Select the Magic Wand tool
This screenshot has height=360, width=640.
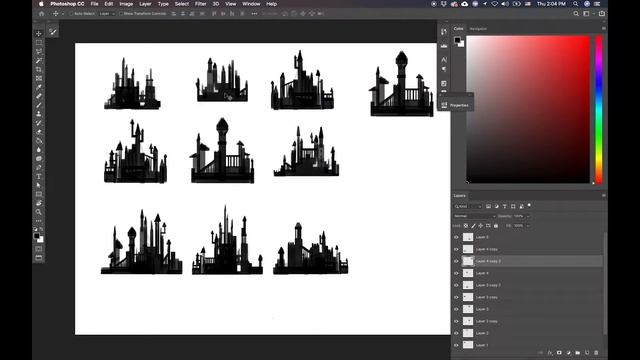point(39,60)
